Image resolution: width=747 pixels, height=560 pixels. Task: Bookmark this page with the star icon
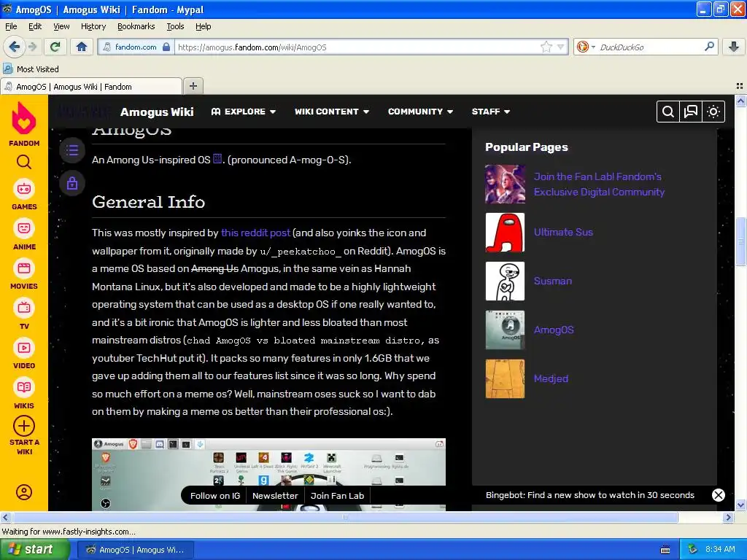(546, 47)
